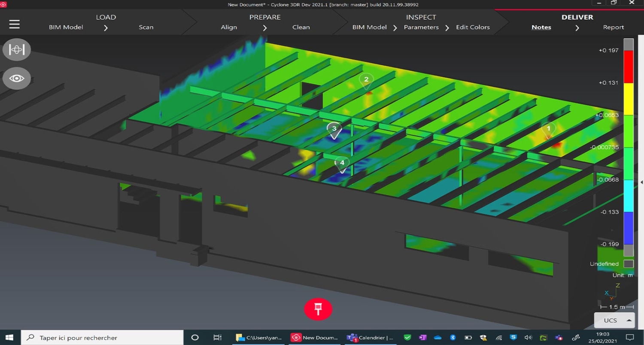The width and height of the screenshot is (644, 345).
Task: Click the Undefined color swatch
Action: [628, 263]
